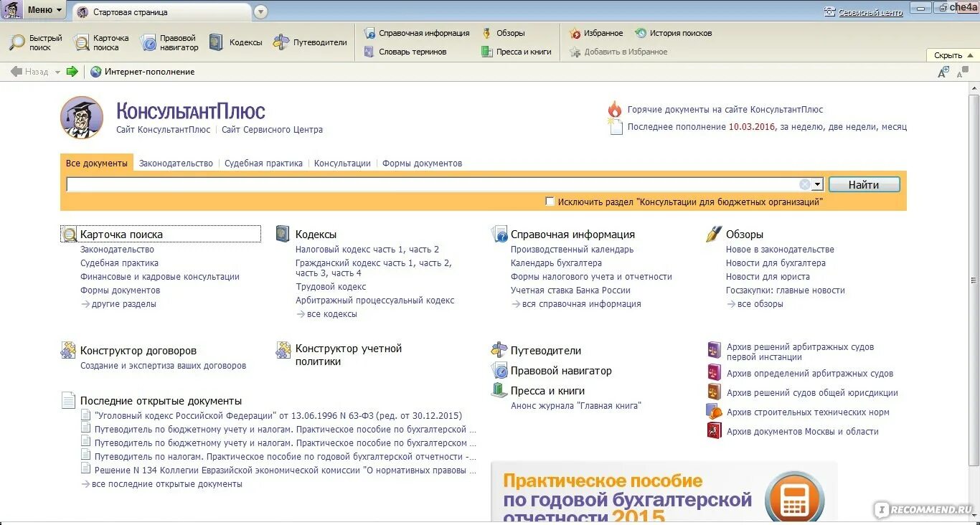This screenshot has width=980, height=525.
Task: Click the search input field
Action: (x=432, y=184)
